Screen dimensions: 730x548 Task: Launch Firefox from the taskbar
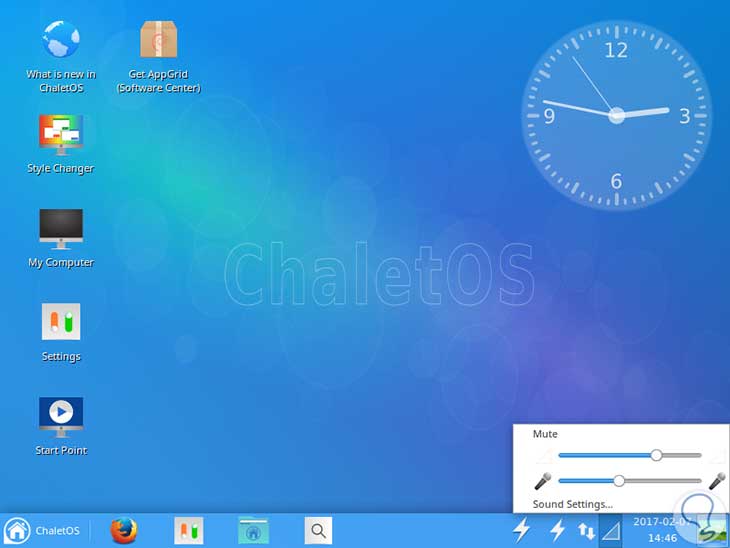123,530
